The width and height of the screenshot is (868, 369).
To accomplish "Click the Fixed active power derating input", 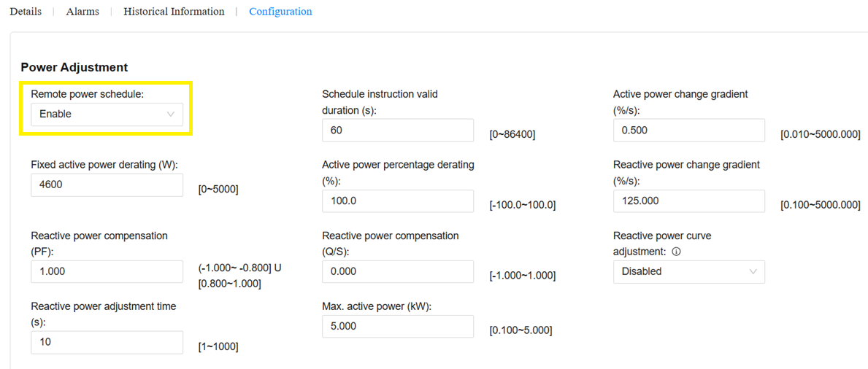I will click(x=107, y=185).
